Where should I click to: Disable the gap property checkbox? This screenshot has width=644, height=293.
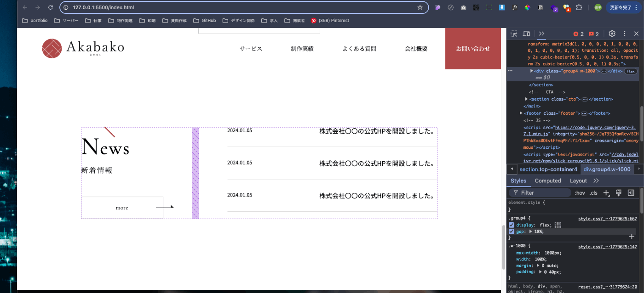[x=512, y=231]
